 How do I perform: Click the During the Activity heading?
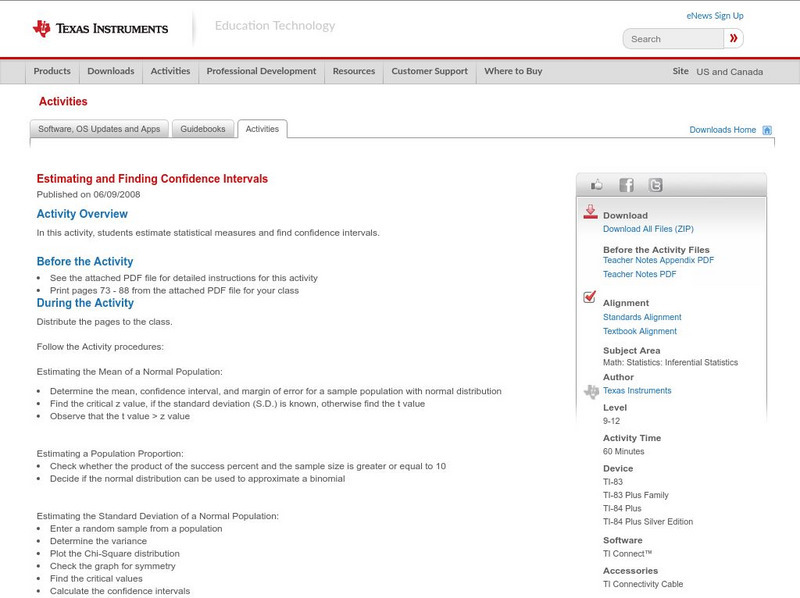tap(85, 303)
